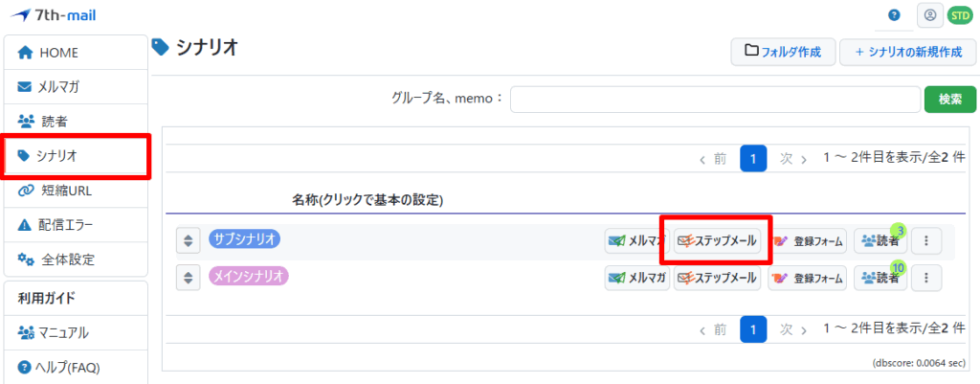Open 登録フォーム for サブシナリオ
Screen dimensions: 980x384
tap(808, 241)
